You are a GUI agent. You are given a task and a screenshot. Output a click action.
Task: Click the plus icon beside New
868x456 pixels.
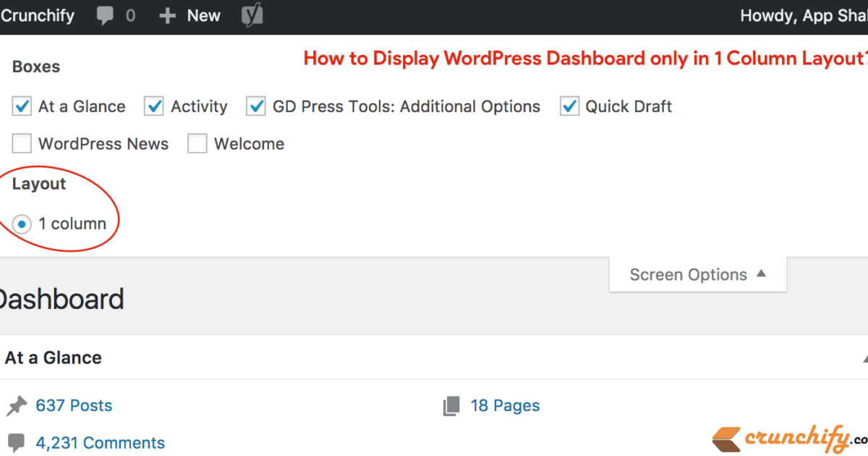coord(167,16)
